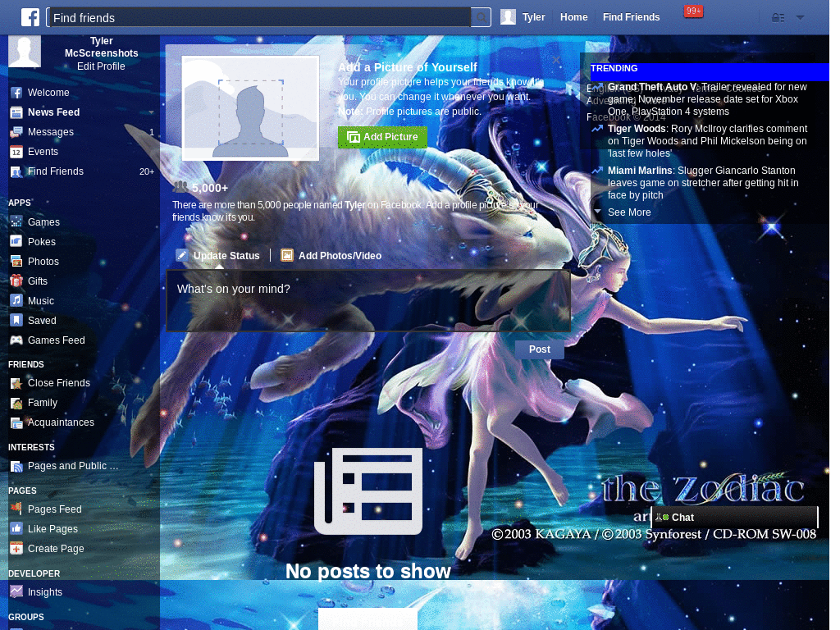Click the Facebook logo icon
The image size is (840, 630).
(30, 17)
